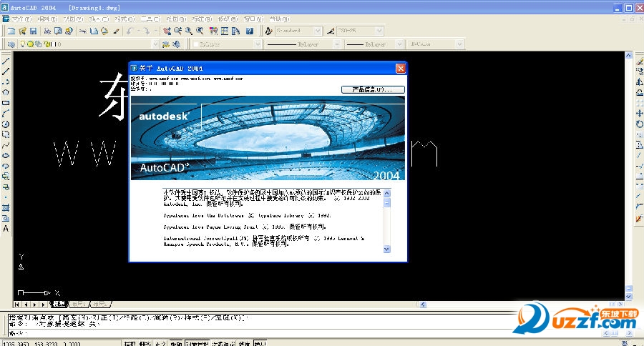Image resolution: width=644 pixels, height=346 pixels.
Task: Click the Open file toolbar icon
Action: coord(23,31)
